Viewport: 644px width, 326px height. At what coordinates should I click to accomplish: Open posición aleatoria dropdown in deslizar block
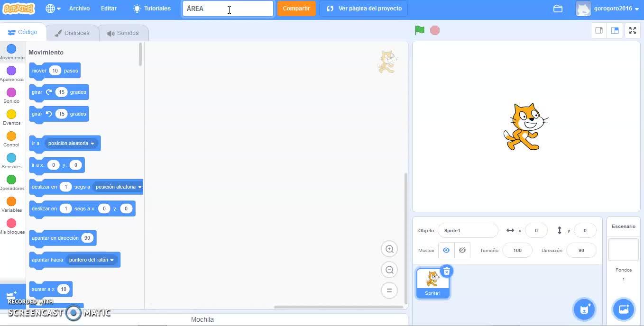[119, 187]
